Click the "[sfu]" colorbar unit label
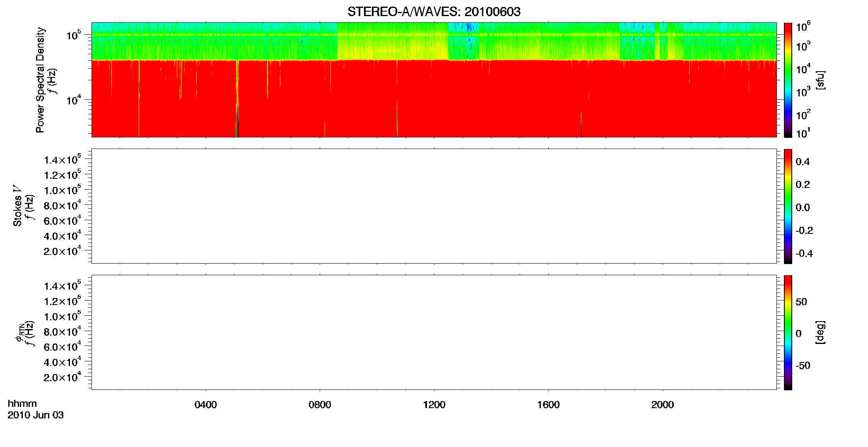 pos(820,80)
